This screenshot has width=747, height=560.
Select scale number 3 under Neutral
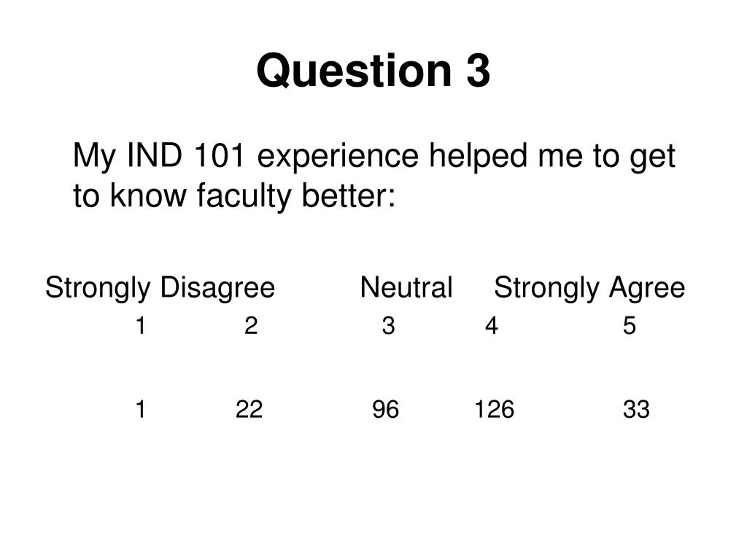[x=388, y=326]
